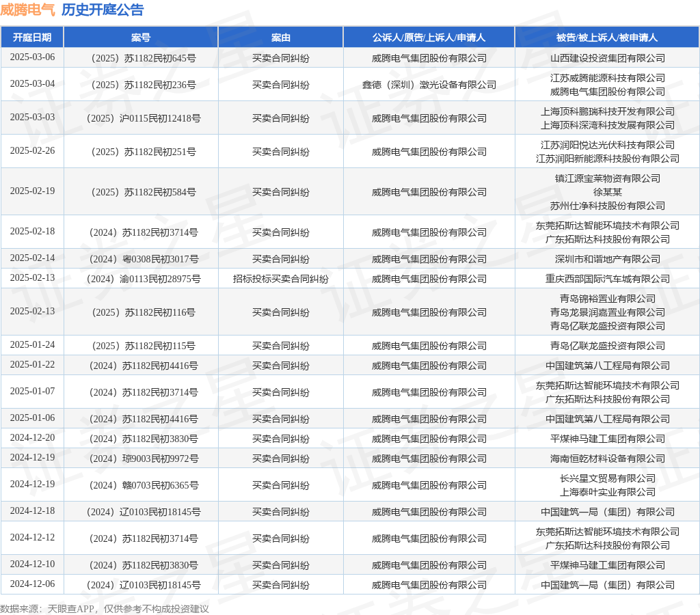Click date 2025-01-24
The height and width of the screenshot is (615, 700).
(x=32, y=345)
